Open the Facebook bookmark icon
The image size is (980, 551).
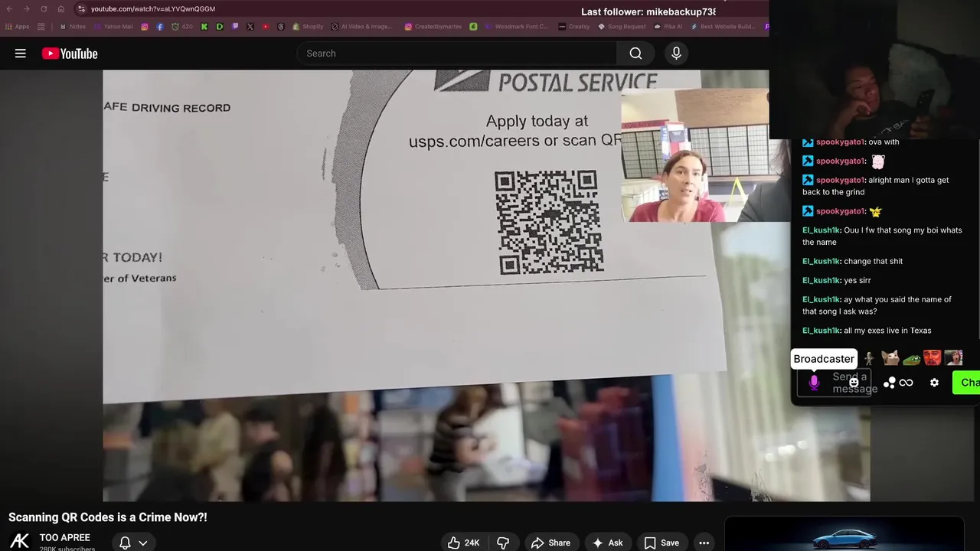(159, 27)
